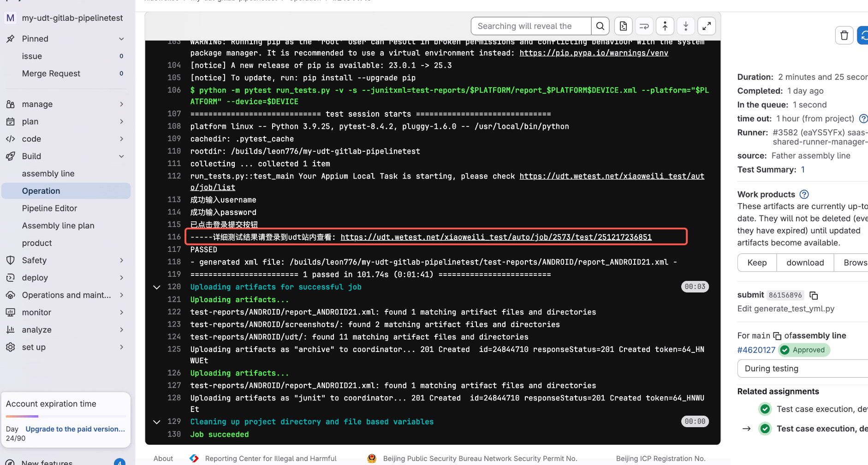Collapse the Pinned sidebar section

tap(121, 39)
